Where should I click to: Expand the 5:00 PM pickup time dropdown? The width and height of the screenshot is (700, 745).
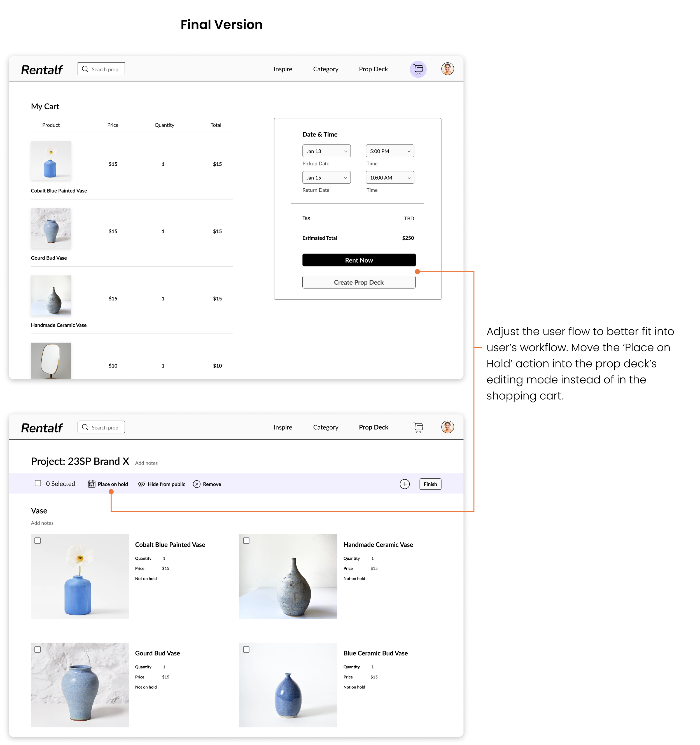(x=389, y=151)
